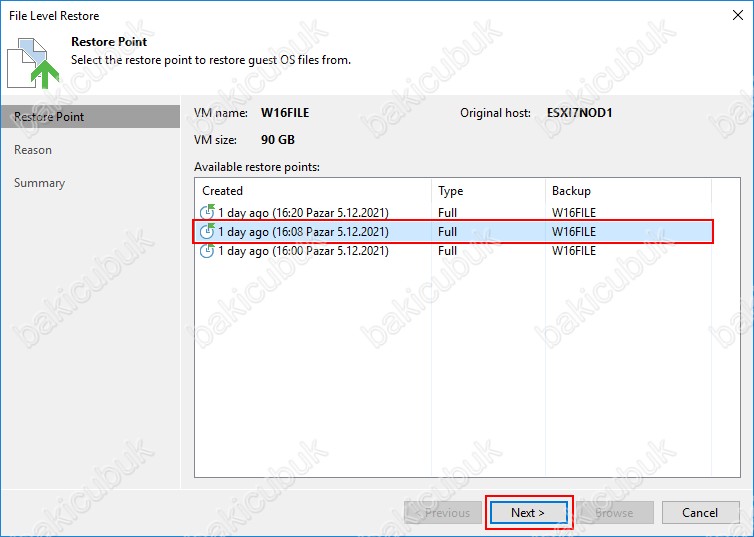Click the Previous button
754x537 pixels.
[x=443, y=513]
